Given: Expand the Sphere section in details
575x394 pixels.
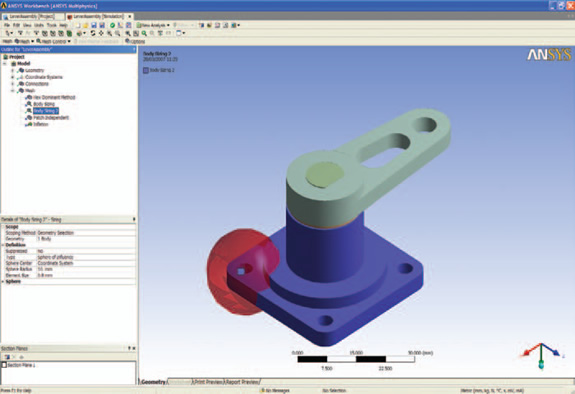Looking at the screenshot, I should (3, 281).
